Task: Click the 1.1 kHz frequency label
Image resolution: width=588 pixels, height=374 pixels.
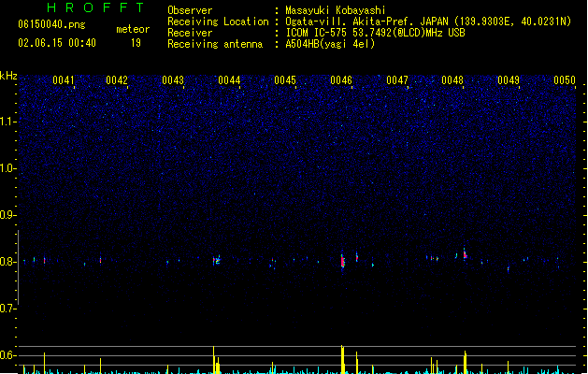Action: 7,122
